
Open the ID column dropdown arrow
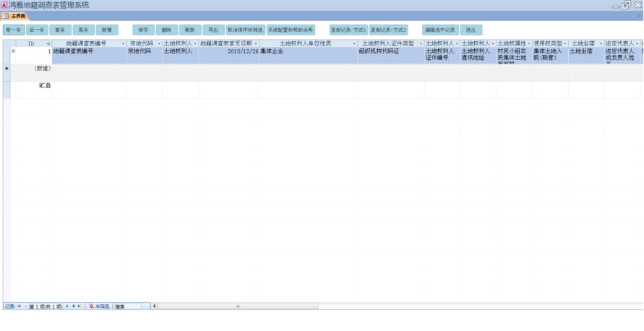48,43
